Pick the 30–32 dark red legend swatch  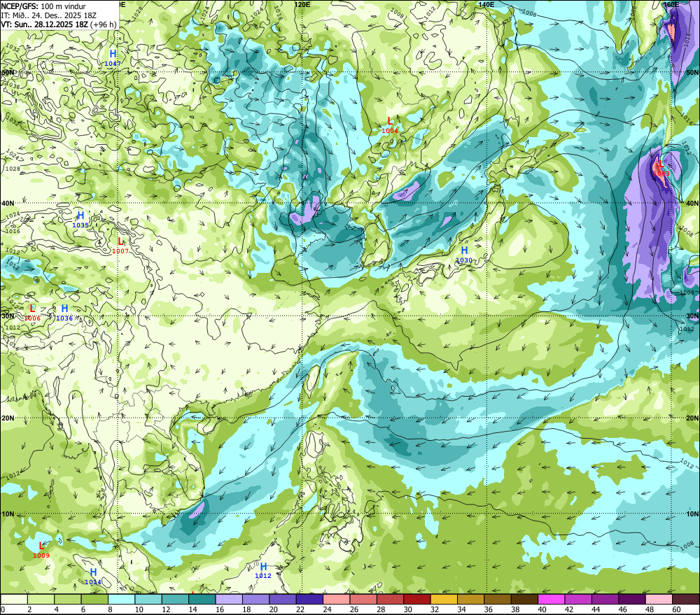point(417,600)
